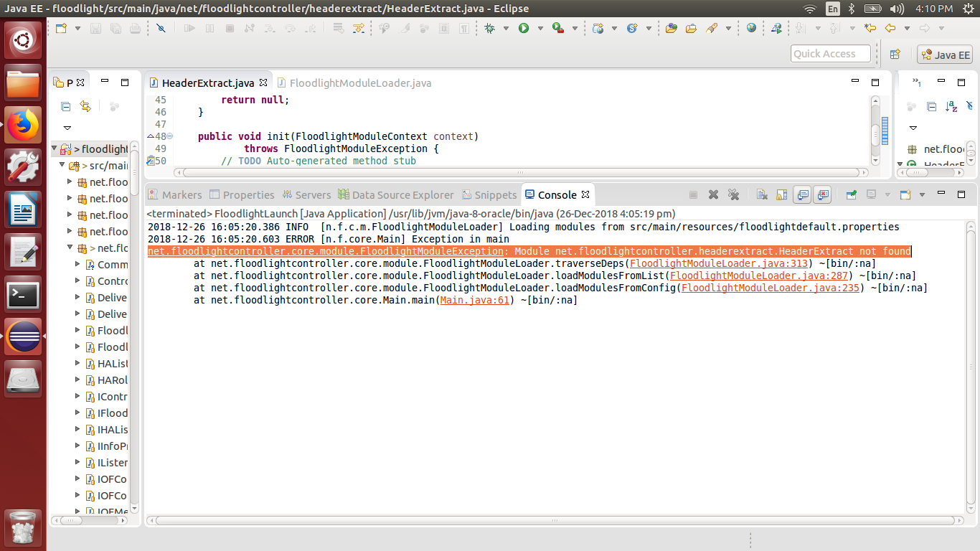Switch to the Snippets tab
The width and height of the screenshot is (980, 551).
(489, 194)
